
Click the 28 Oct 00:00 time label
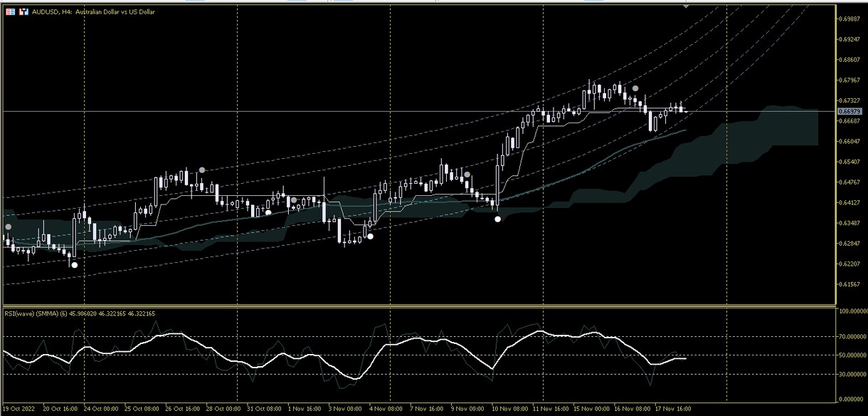click(223, 409)
